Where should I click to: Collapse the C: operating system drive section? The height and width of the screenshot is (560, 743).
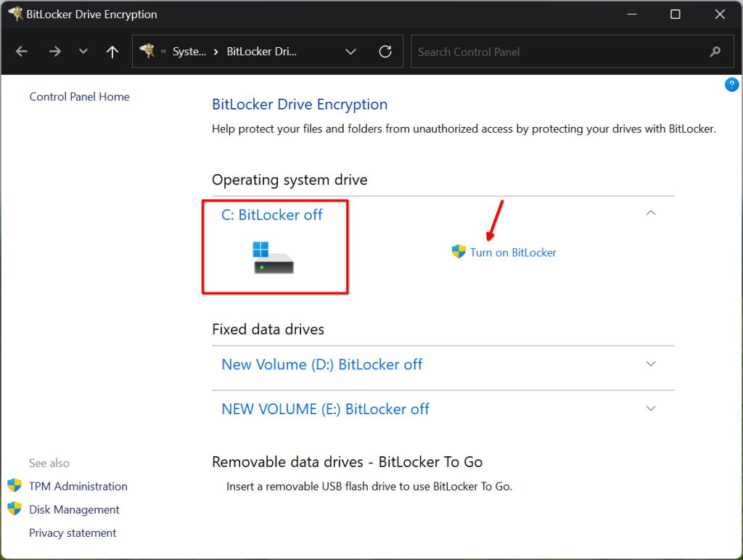[651, 213]
